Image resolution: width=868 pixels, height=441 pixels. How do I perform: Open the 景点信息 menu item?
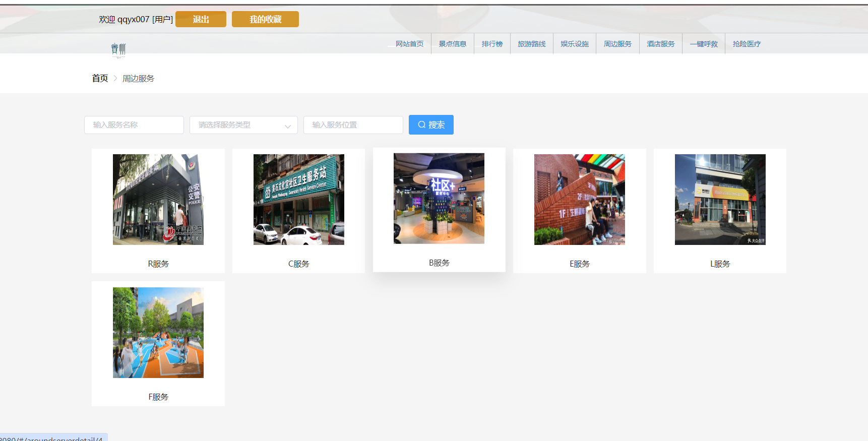click(x=453, y=44)
